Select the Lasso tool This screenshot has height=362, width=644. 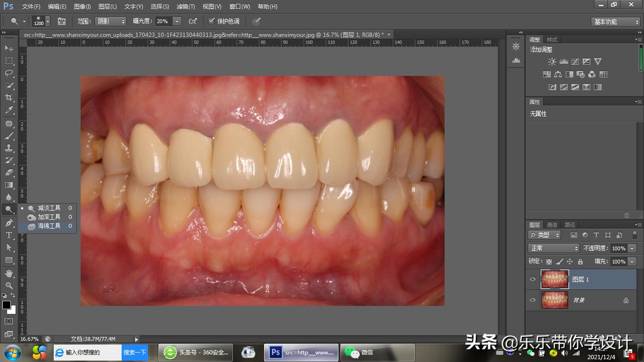click(9, 73)
